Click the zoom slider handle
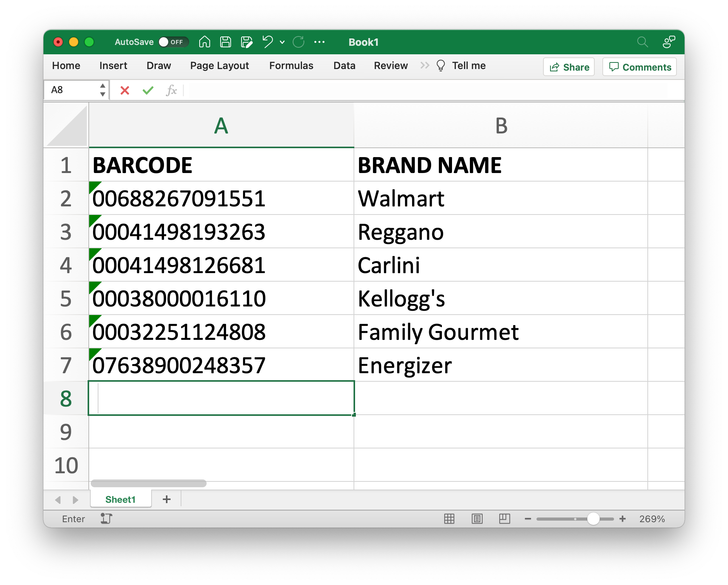Image resolution: width=728 pixels, height=585 pixels. tap(593, 519)
